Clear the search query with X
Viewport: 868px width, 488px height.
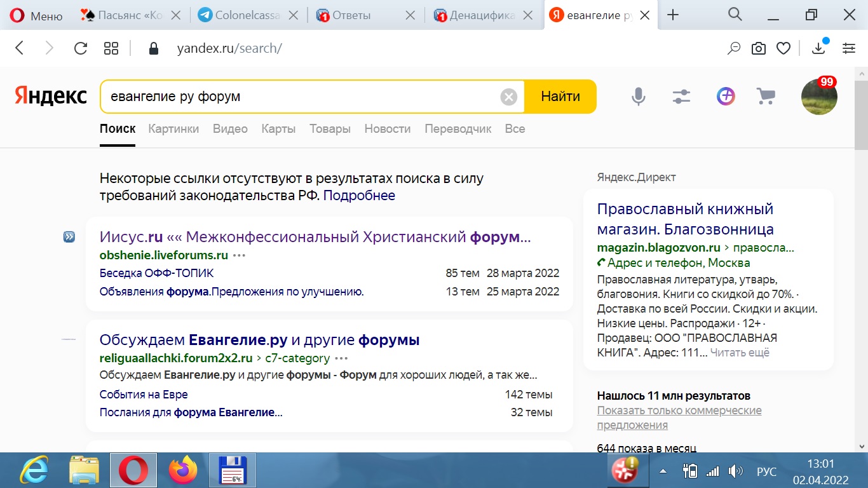pyautogui.click(x=509, y=97)
